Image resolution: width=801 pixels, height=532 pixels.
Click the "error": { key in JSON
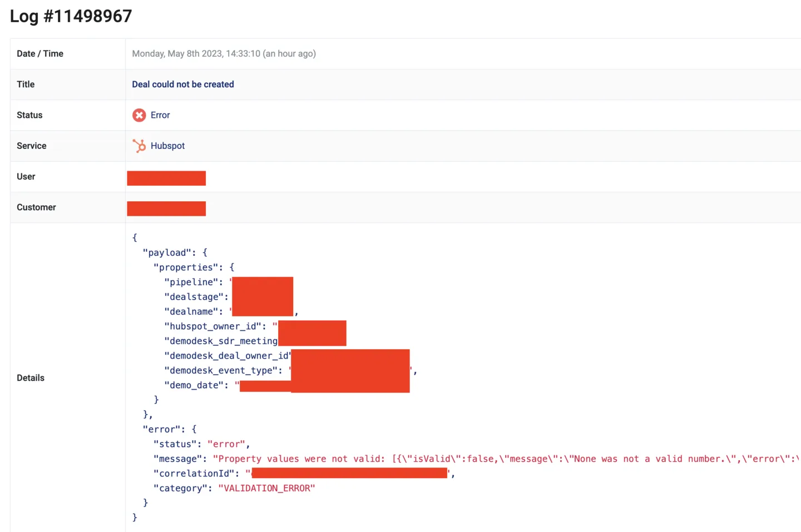pyautogui.click(x=170, y=429)
